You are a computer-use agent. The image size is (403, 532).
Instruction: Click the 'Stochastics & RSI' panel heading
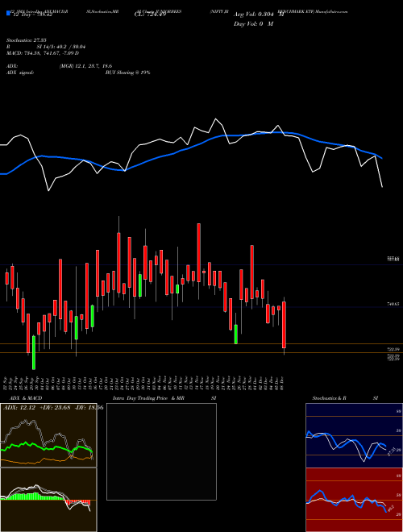point(345,398)
